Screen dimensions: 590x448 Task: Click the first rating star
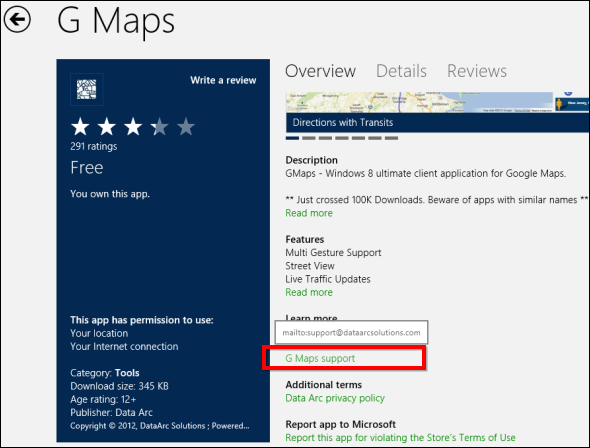tap(80, 127)
